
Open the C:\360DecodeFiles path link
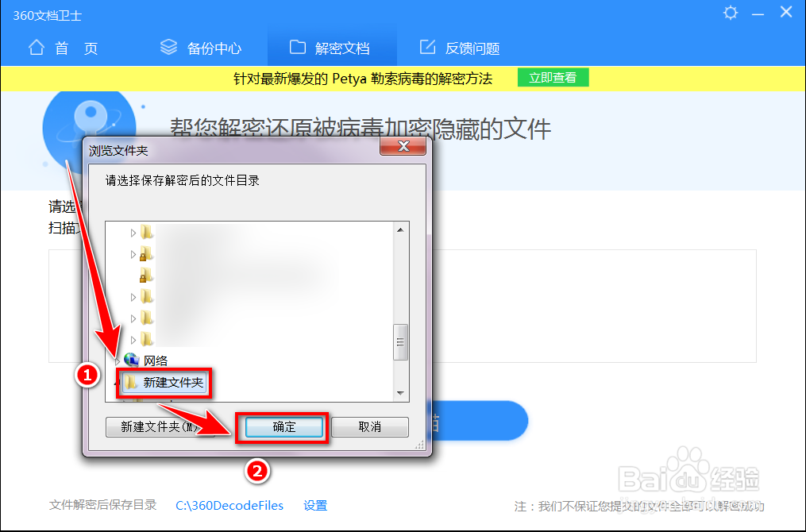click(x=229, y=505)
